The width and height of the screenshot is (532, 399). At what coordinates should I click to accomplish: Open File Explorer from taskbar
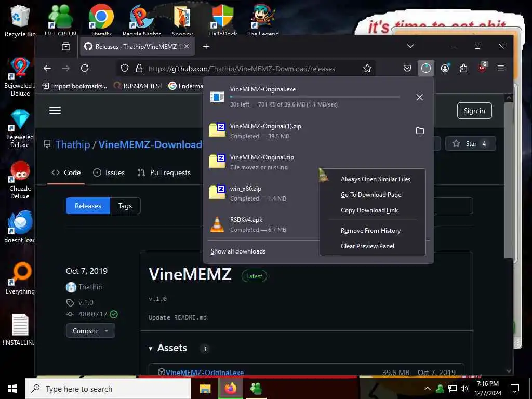(205, 389)
